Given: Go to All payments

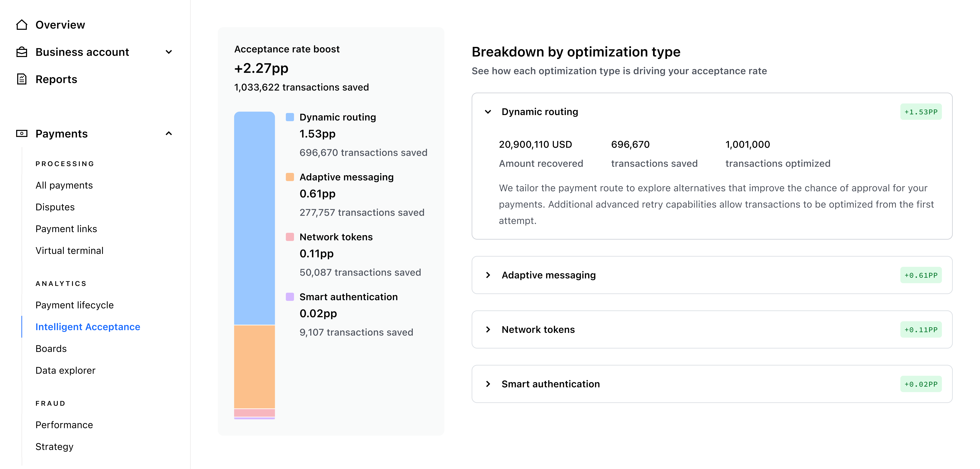Looking at the screenshot, I should 64,185.
